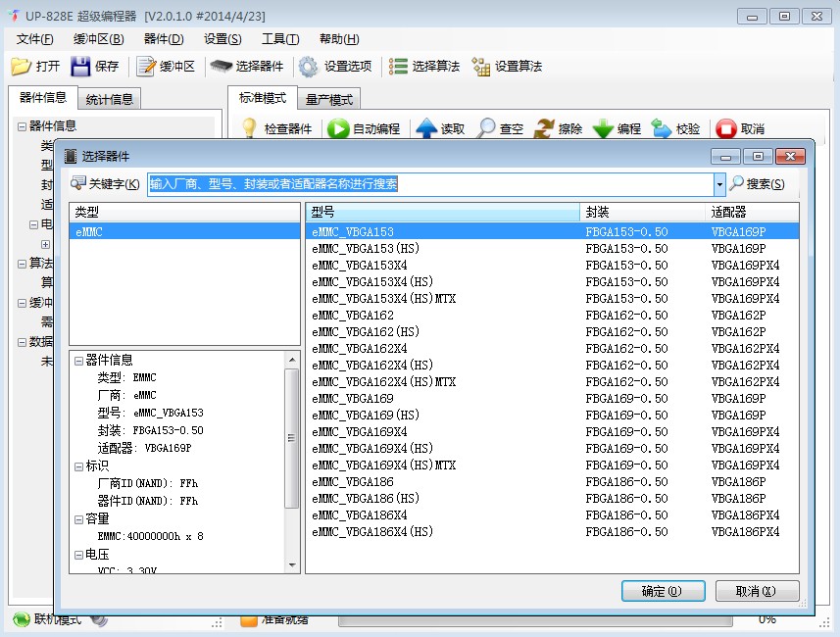Open the keyword search dropdown arrow

pyautogui.click(x=719, y=184)
